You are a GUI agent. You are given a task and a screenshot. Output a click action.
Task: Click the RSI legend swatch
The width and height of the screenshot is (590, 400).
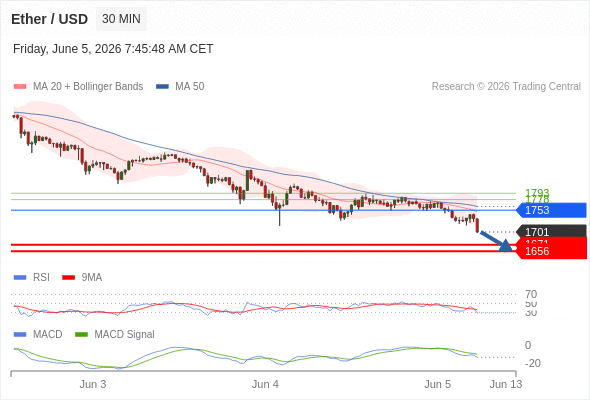(x=20, y=278)
